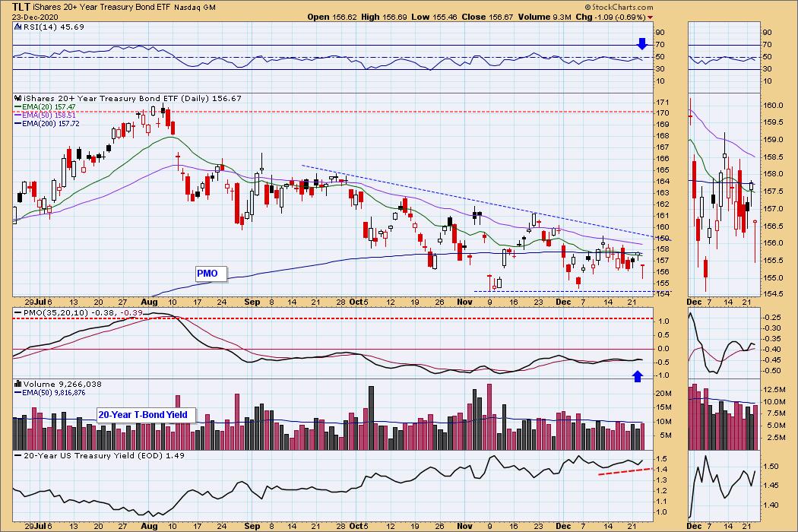
Task: Select the High 156.69 value
Action: coord(384,17)
